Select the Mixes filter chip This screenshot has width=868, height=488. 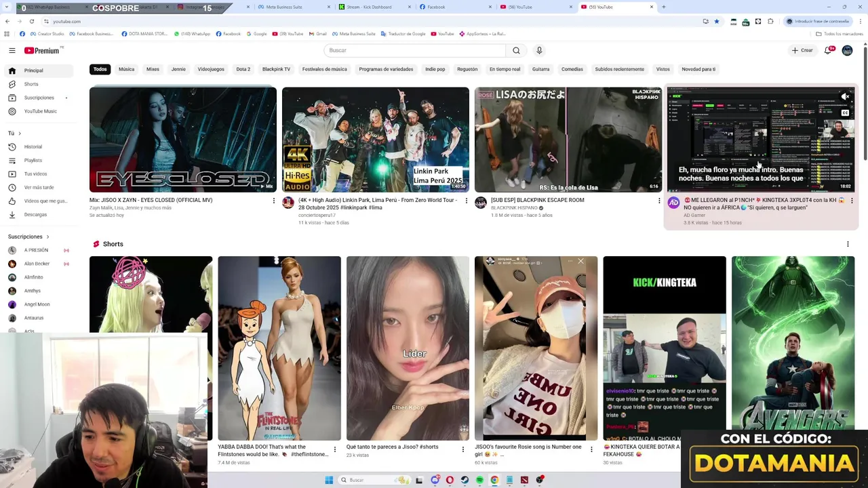[153, 69]
